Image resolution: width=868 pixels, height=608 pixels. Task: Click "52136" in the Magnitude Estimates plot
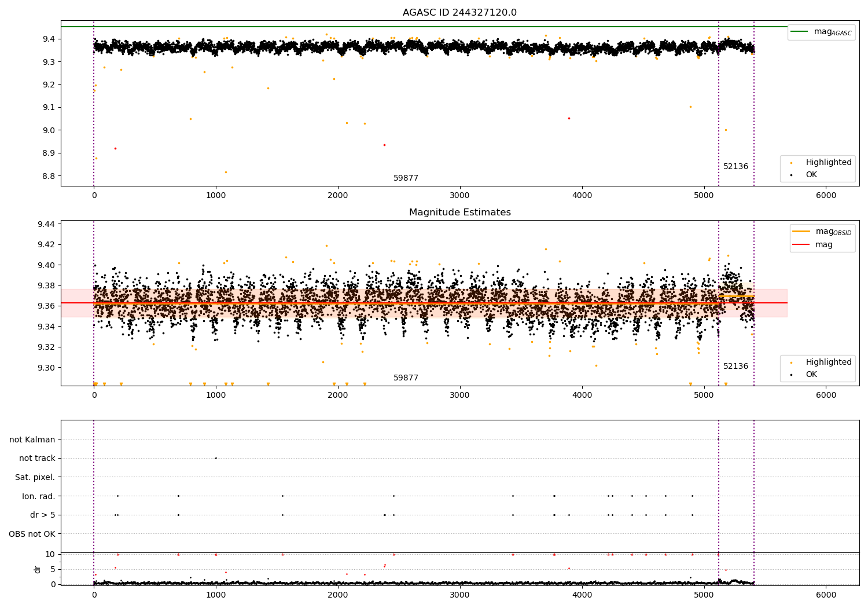(x=735, y=367)
